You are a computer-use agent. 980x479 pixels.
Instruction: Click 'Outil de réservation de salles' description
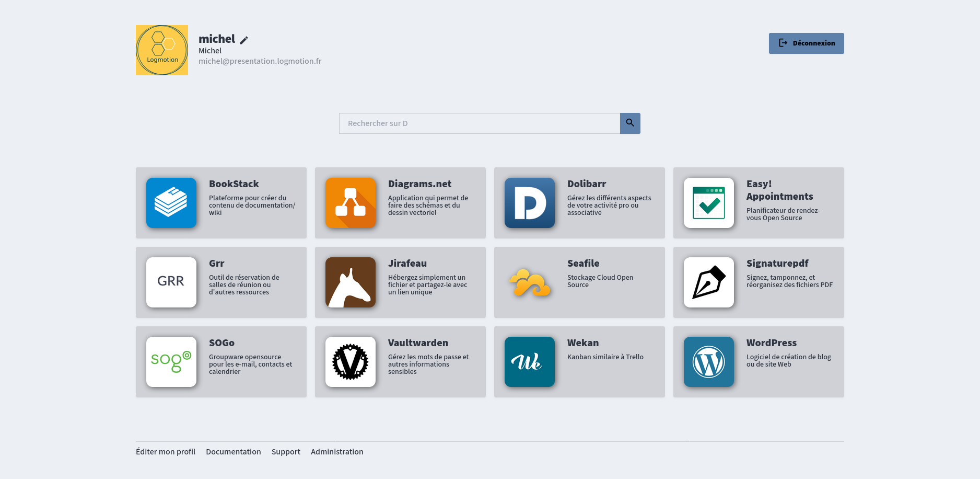tap(244, 285)
